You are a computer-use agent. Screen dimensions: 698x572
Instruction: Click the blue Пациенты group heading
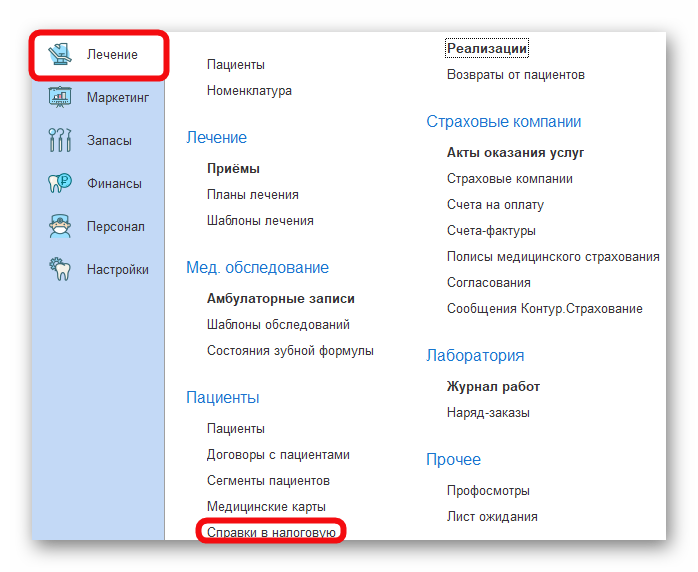click(223, 398)
